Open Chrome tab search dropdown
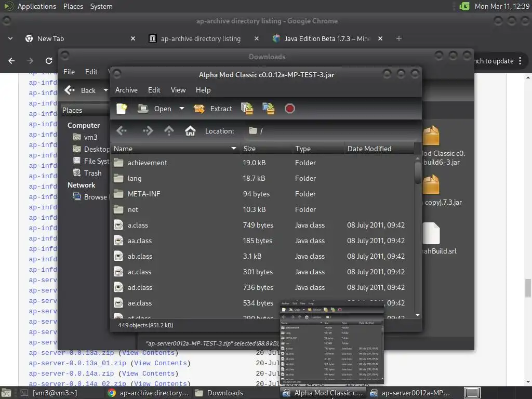The width and height of the screenshot is (532, 399). pos(10,38)
